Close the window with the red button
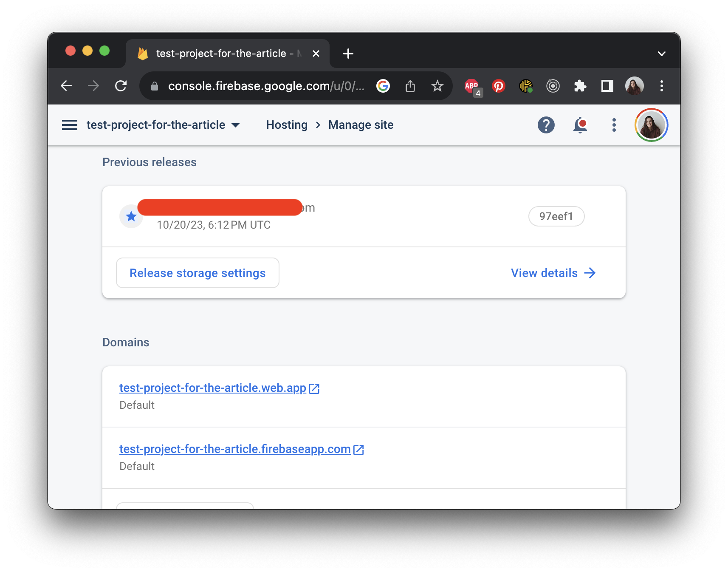Image resolution: width=728 pixels, height=572 pixels. (71, 51)
